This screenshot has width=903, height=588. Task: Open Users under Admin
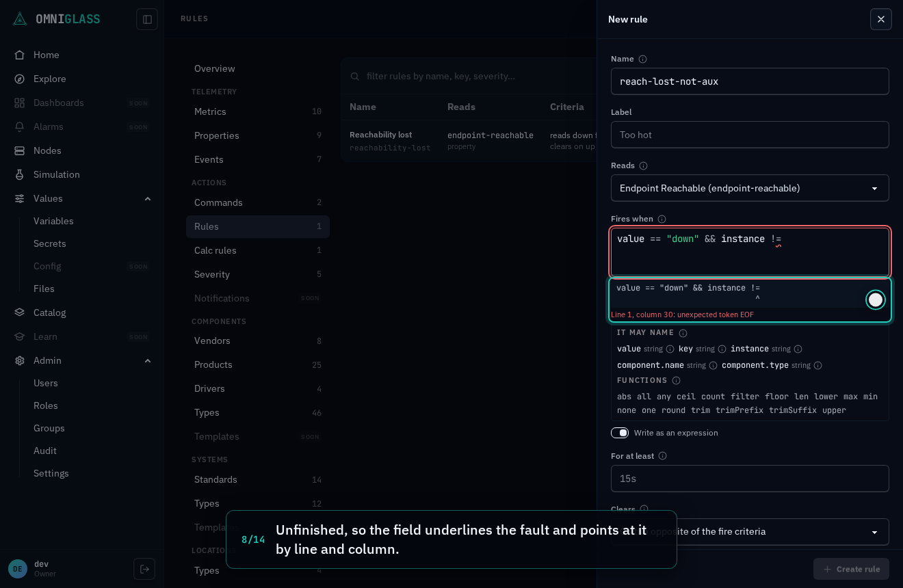[x=46, y=383]
